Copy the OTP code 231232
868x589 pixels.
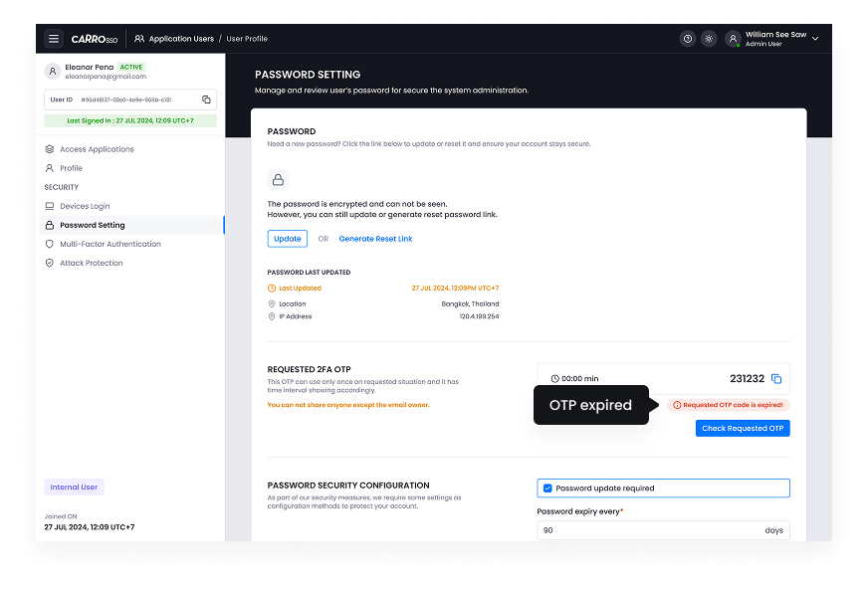pyautogui.click(x=777, y=378)
